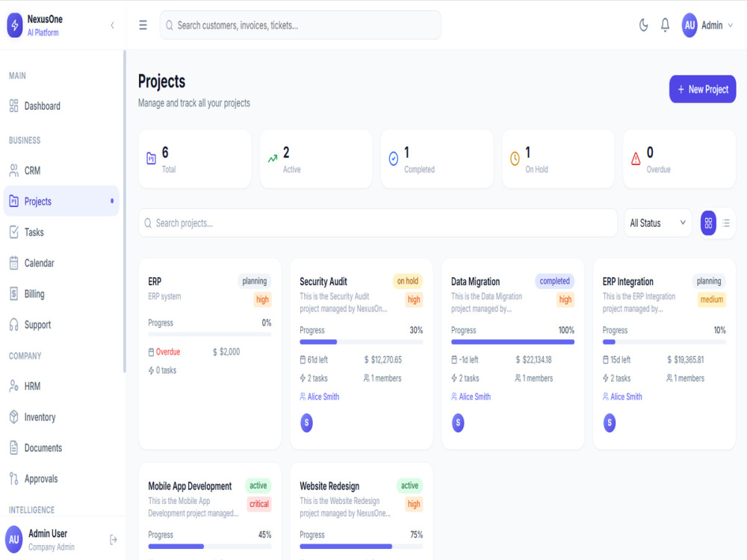Click the Overdue label on the ERP card

pyautogui.click(x=168, y=352)
